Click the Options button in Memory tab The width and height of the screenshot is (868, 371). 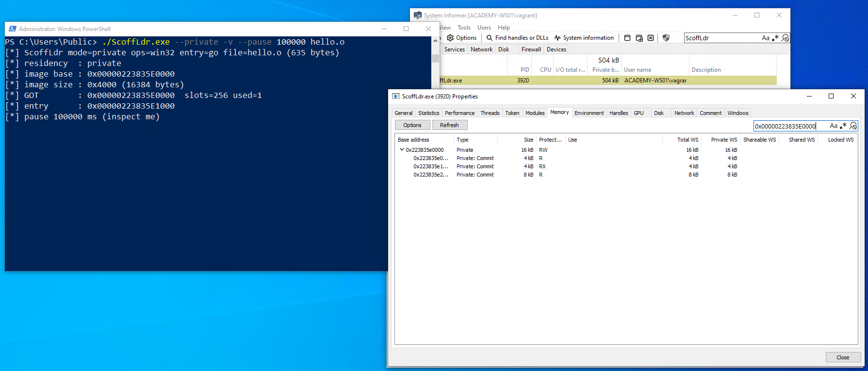coord(412,125)
